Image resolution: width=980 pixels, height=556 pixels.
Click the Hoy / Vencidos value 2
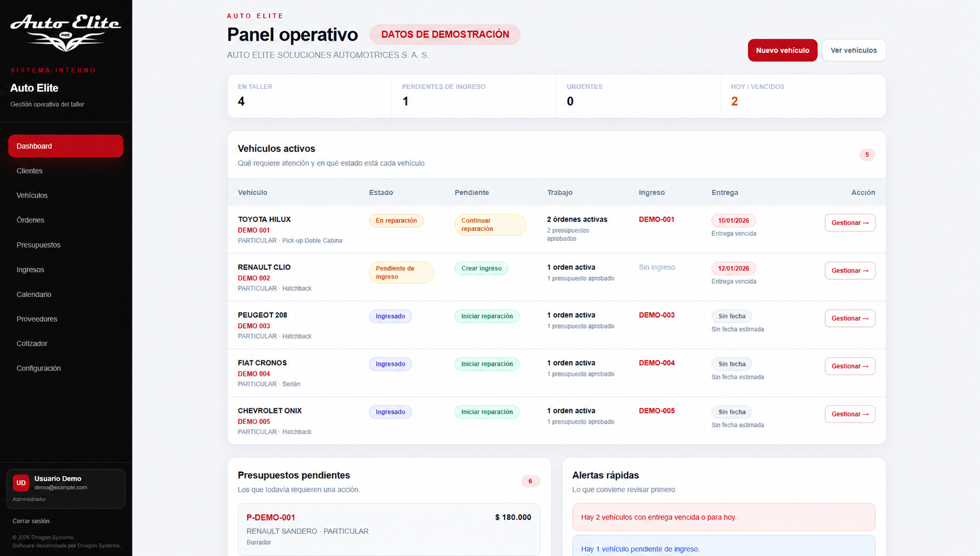coord(735,101)
